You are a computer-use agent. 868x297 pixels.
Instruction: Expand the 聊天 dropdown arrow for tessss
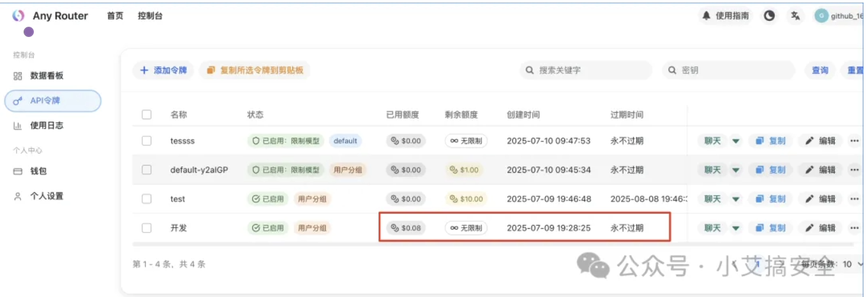coord(736,141)
